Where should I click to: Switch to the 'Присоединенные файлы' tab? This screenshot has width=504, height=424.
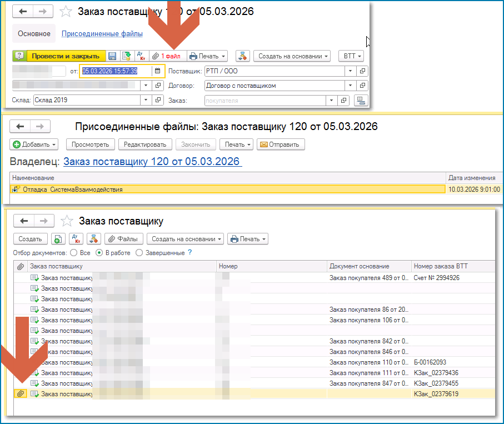pyautogui.click(x=102, y=34)
